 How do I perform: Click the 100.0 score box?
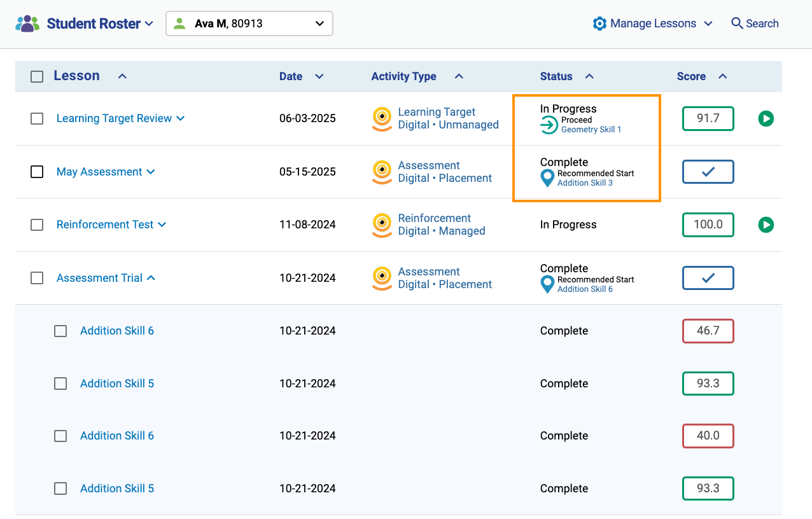click(x=708, y=225)
